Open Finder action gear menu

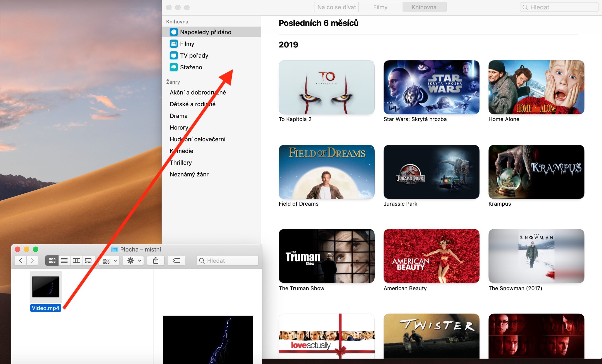coord(133,261)
